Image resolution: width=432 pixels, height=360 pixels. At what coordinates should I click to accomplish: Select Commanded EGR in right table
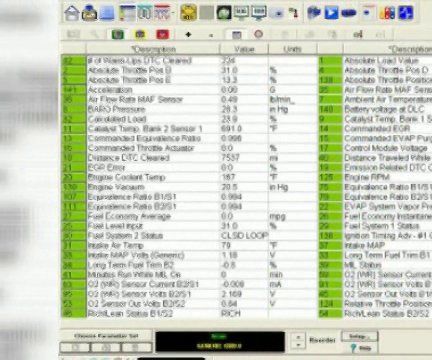click(375, 129)
